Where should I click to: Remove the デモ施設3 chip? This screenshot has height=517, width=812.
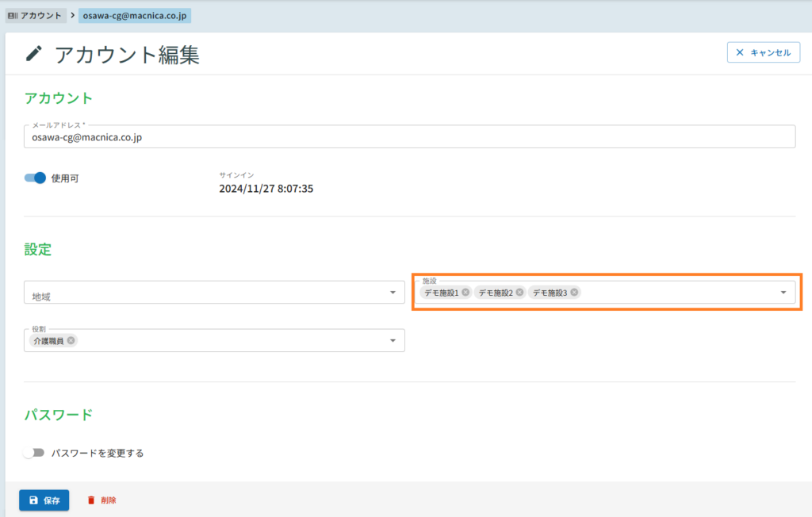point(574,293)
